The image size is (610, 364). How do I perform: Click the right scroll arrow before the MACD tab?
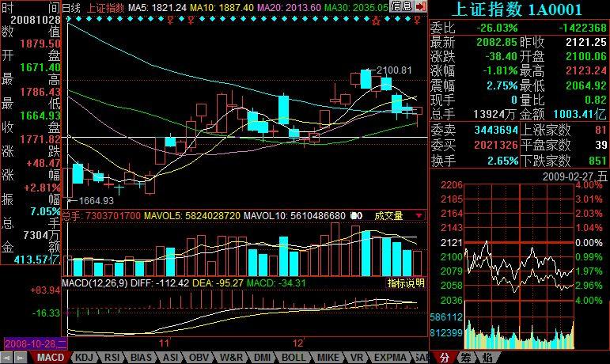(21, 358)
